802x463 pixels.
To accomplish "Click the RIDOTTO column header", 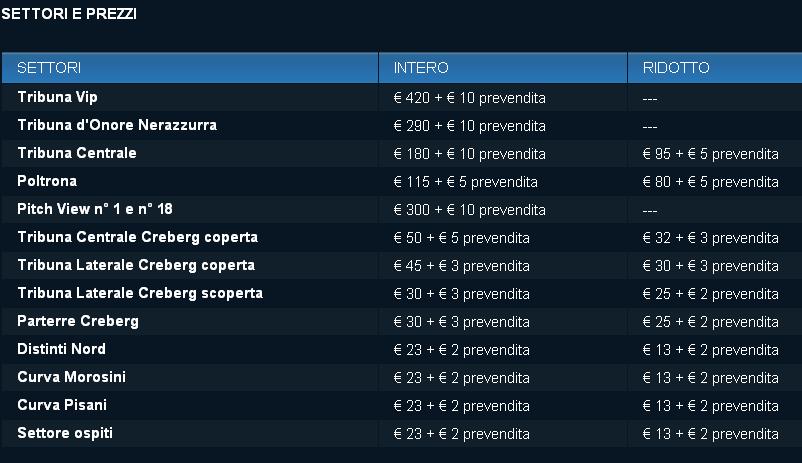I will pos(676,68).
